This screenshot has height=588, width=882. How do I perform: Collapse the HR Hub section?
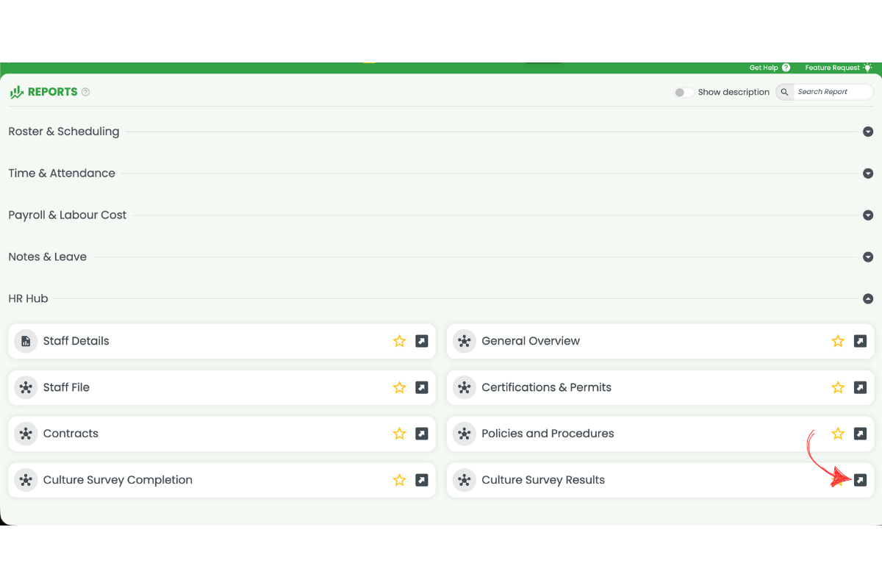(x=868, y=298)
